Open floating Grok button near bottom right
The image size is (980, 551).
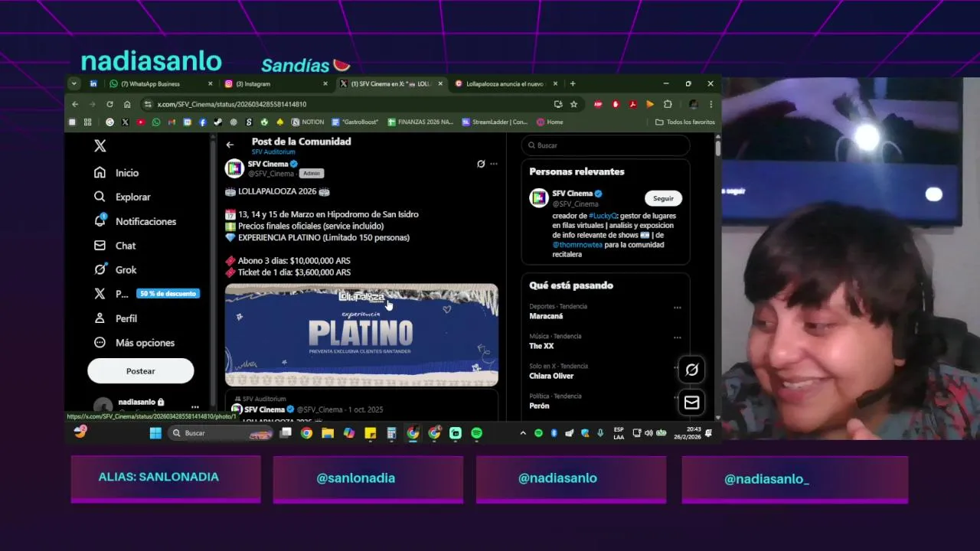click(x=691, y=370)
